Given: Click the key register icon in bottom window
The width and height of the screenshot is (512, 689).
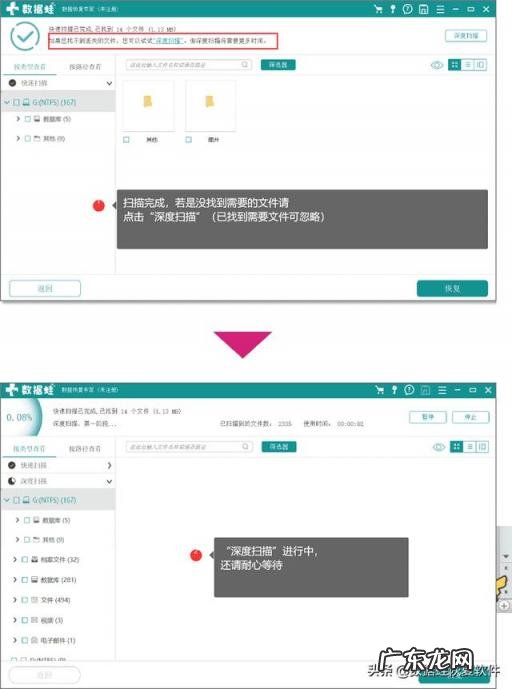Looking at the screenshot, I should [x=395, y=390].
